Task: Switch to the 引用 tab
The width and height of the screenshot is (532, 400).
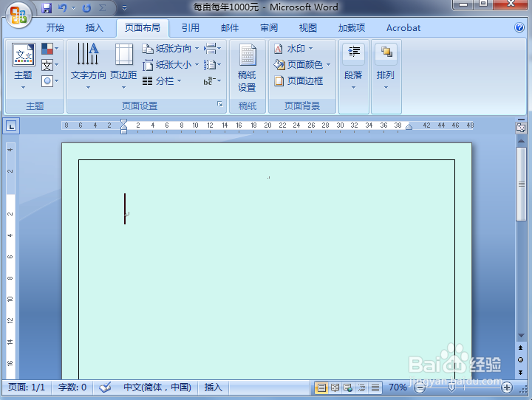Action: coord(191,28)
